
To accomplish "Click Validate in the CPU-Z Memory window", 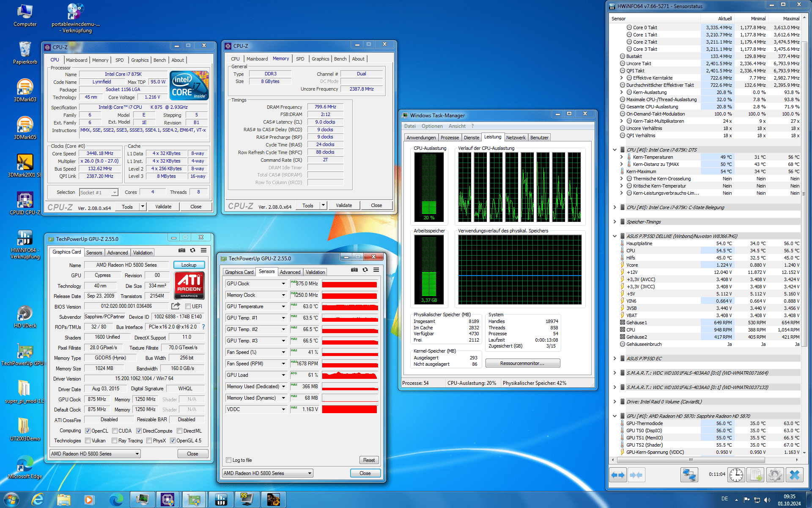I will [x=344, y=205].
